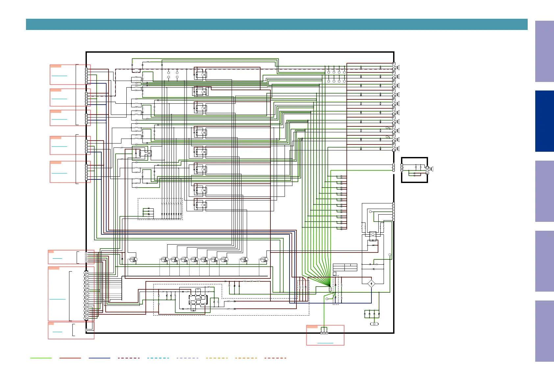The height and width of the screenshot is (392, 554).
Task: Follow the link in the top-left pink connector box
Action: coord(59,76)
